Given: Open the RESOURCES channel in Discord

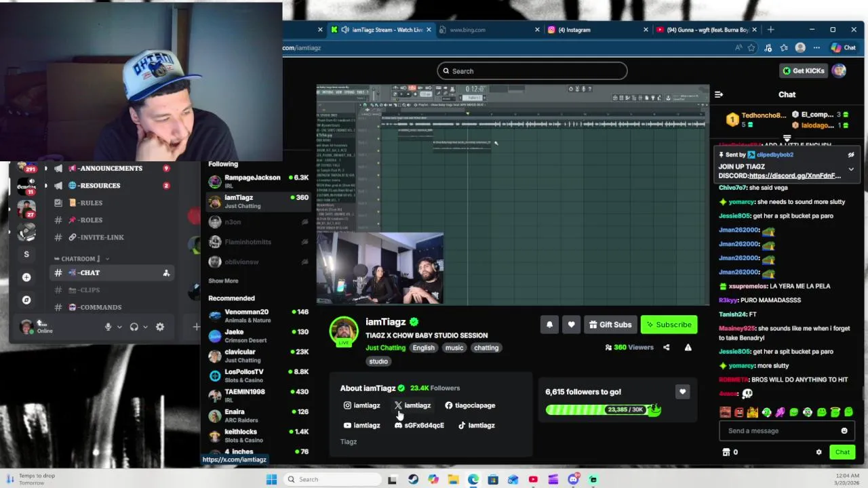Looking at the screenshot, I should point(112,186).
